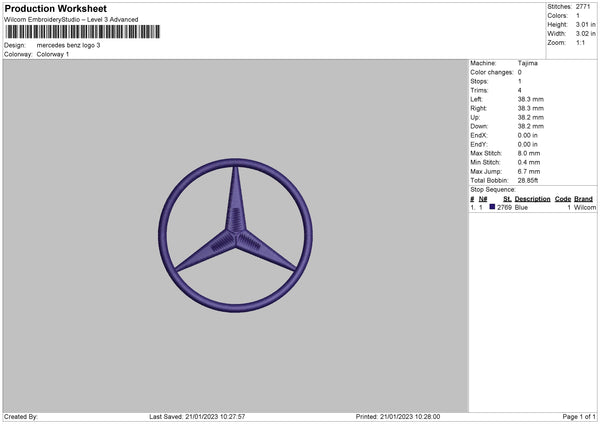Click the Last Saved timestamp
The height and width of the screenshot is (424, 600).
click(197, 416)
